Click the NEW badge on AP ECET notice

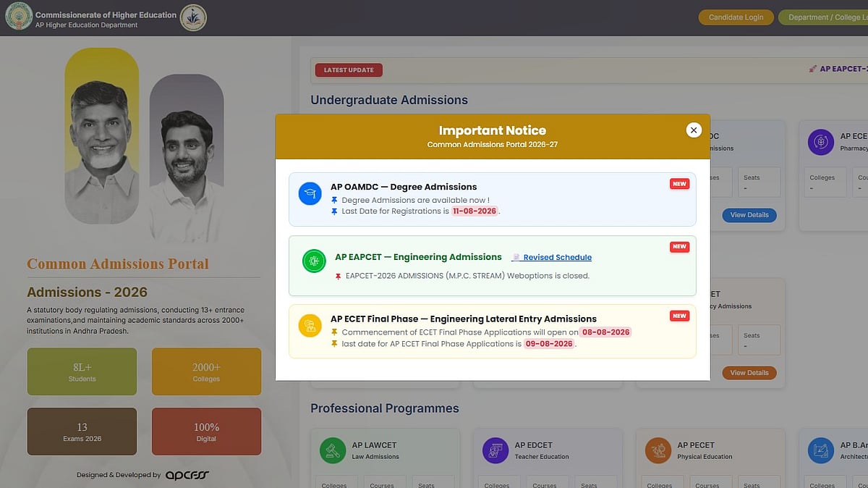[679, 316]
